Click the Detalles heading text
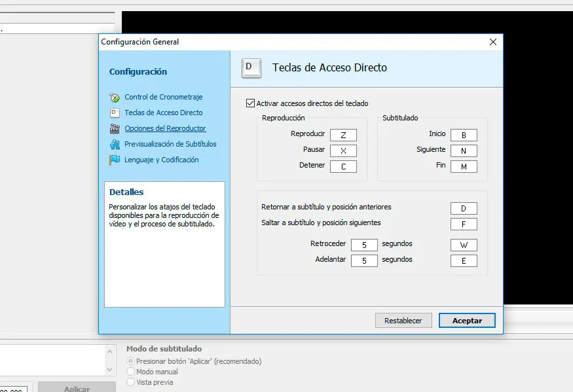 point(126,192)
